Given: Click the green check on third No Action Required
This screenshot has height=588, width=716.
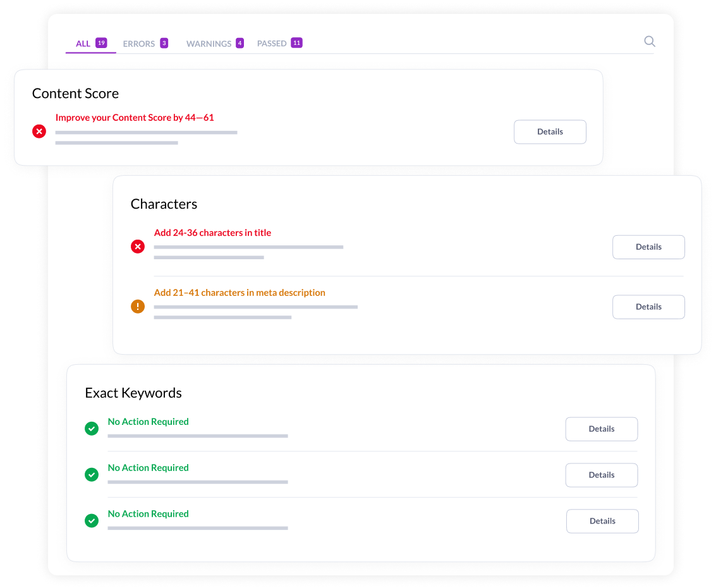Looking at the screenshot, I should coord(92,520).
